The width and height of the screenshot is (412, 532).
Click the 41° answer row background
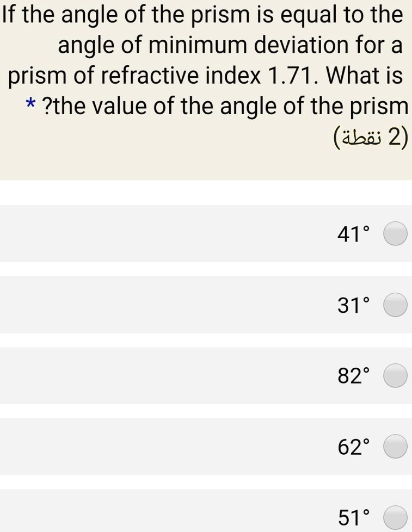[163, 234]
